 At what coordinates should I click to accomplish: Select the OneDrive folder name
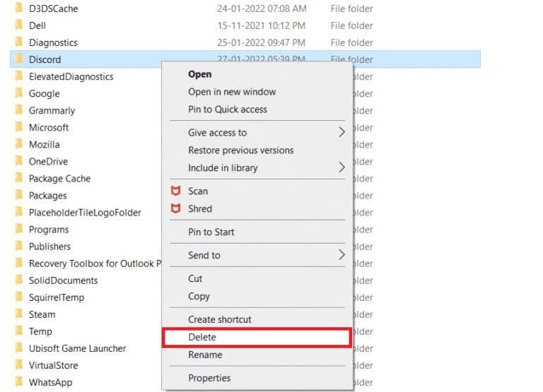point(49,162)
